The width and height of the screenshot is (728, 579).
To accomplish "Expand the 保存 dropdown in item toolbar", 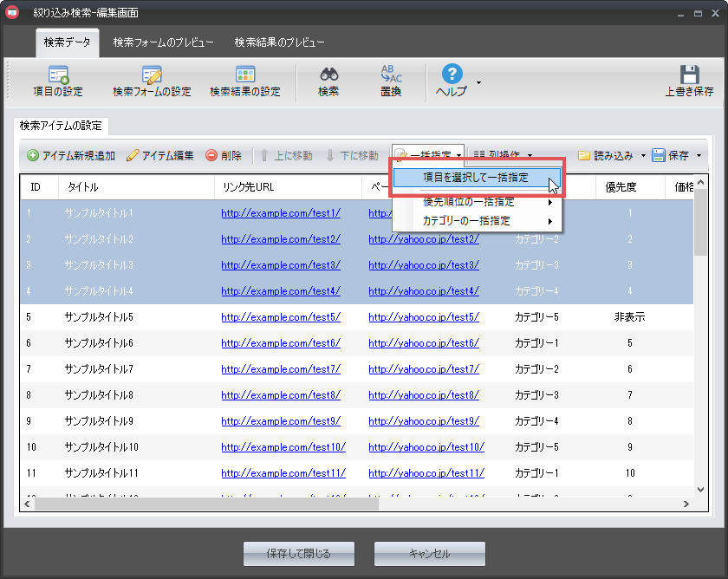I will (699, 156).
